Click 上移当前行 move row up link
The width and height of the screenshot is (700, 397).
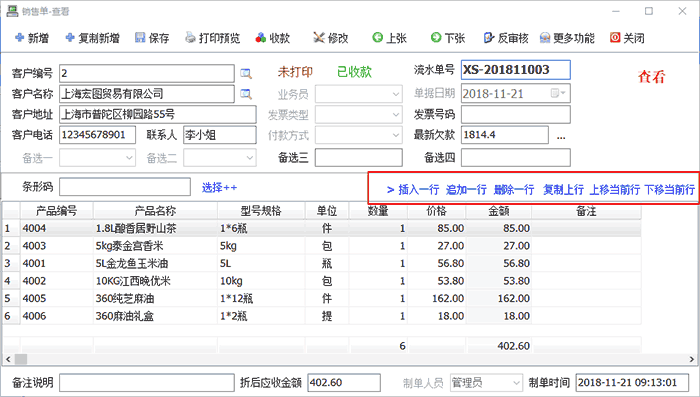click(x=615, y=190)
